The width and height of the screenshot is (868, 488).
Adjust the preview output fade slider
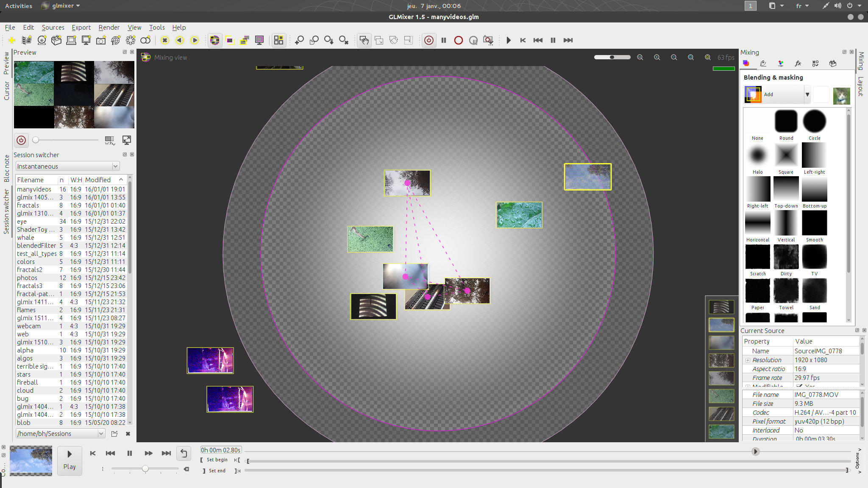pos(67,140)
